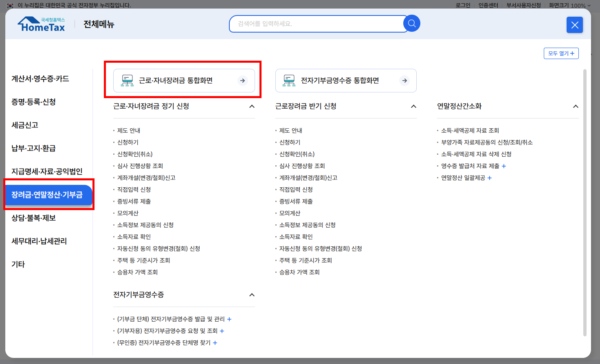Click the HomeTax logo
Viewport: 600px width, 364px height.
click(41, 24)
